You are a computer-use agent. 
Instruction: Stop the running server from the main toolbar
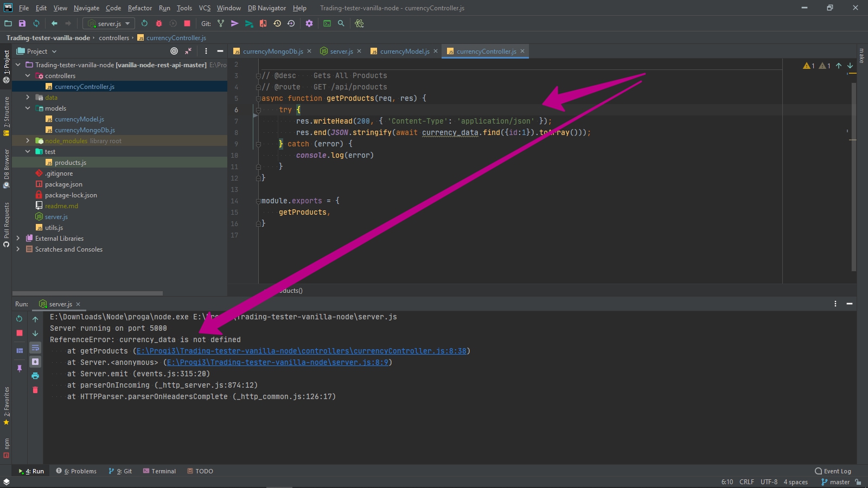tap(187, 23)
